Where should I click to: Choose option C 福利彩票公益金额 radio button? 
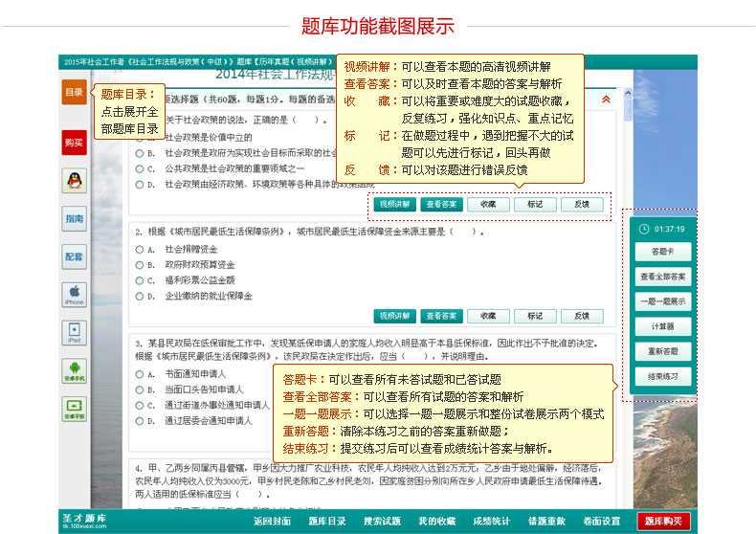point(140,280)
